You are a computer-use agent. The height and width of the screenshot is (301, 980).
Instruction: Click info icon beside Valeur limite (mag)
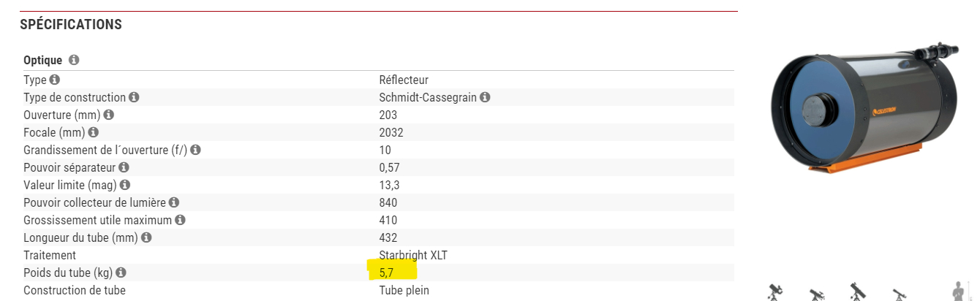point(125,185)
